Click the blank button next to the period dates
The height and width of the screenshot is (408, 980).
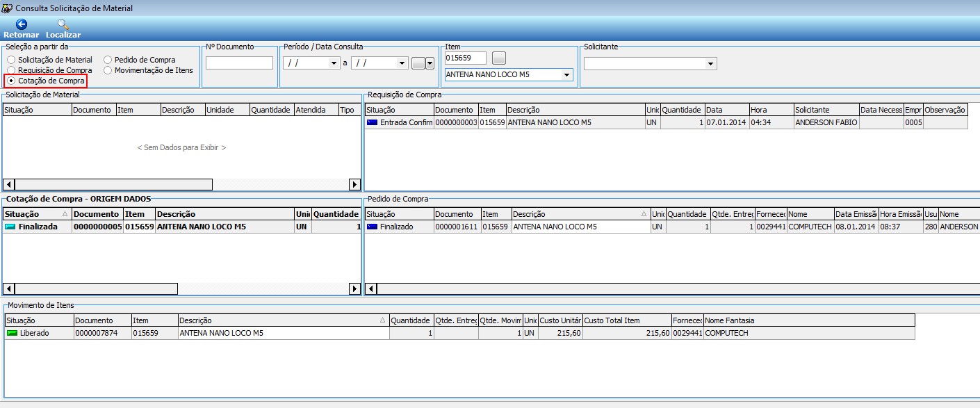click(418, 63)
